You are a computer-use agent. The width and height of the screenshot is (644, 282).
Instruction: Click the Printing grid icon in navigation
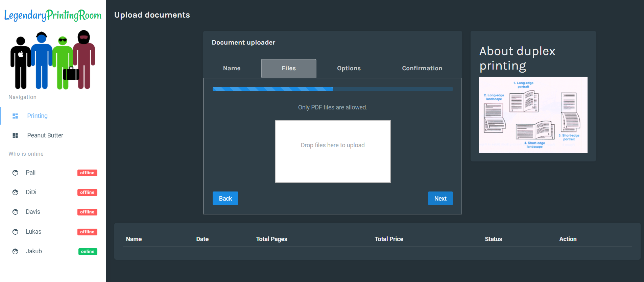pyautogui.click(x=15, y=116)
